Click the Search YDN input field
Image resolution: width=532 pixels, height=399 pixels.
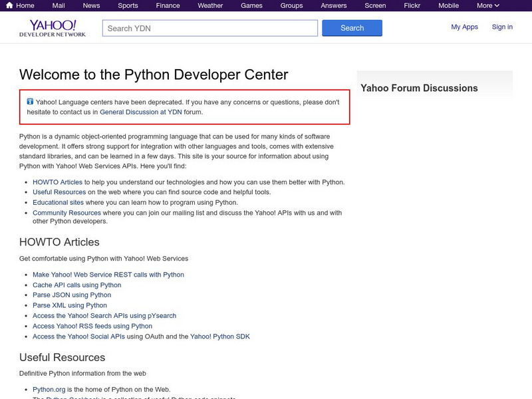tap(209, 28)
